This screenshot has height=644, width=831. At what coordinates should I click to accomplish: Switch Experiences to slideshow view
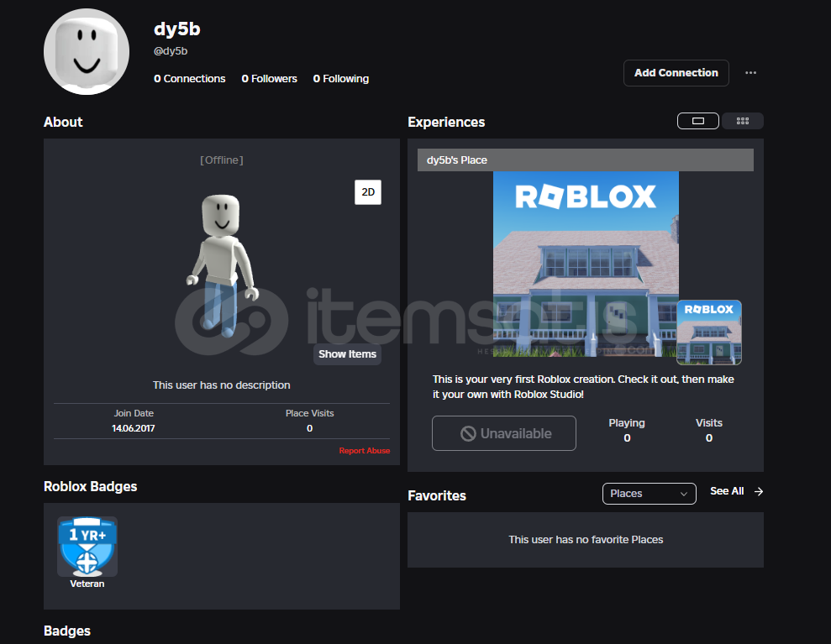(x=697, y=121)
